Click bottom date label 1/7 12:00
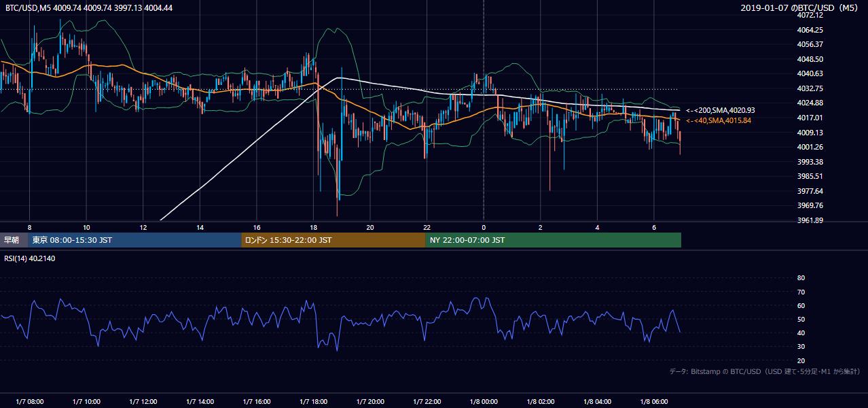Image resolution: width=868 pixels, height=408 pixels. pos(143,403)
